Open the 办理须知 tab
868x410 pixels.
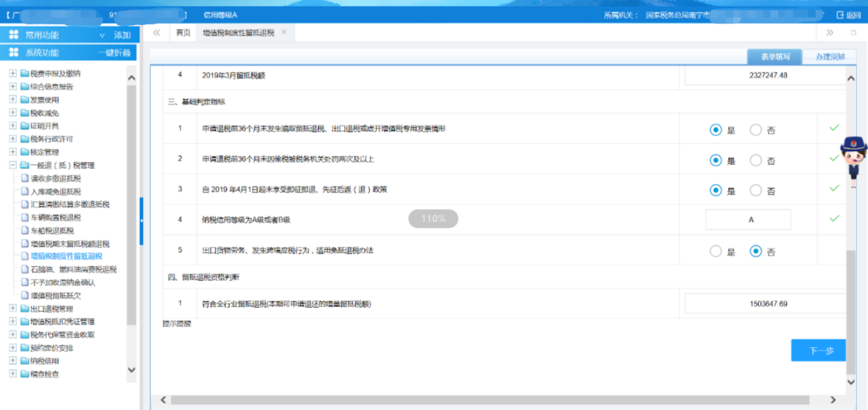click(x=828, y=56)
